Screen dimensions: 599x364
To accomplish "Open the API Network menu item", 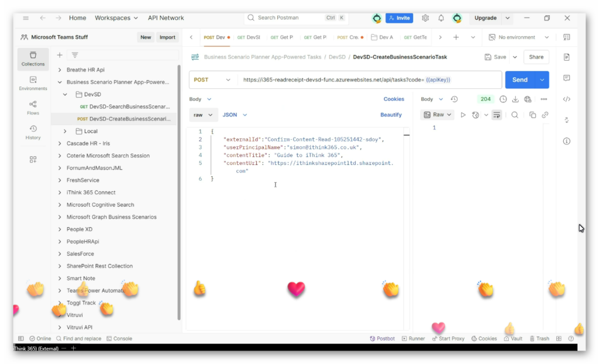I will [166, 18].
